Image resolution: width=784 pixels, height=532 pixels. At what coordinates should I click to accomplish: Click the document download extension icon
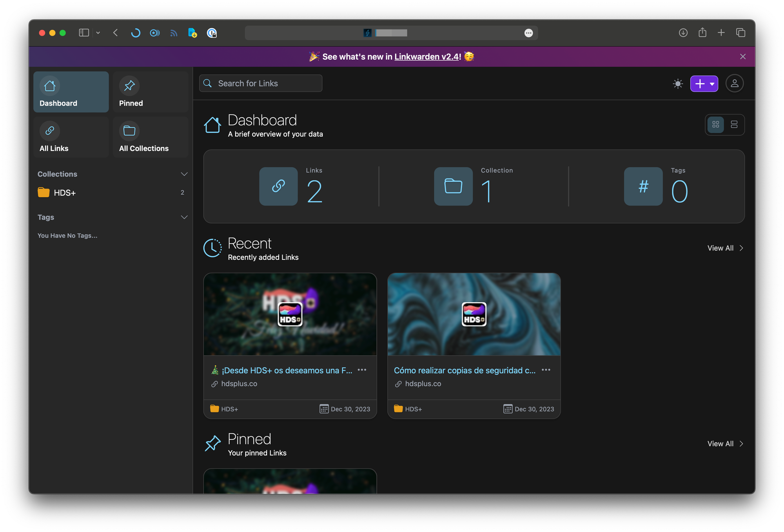point(192,33)
